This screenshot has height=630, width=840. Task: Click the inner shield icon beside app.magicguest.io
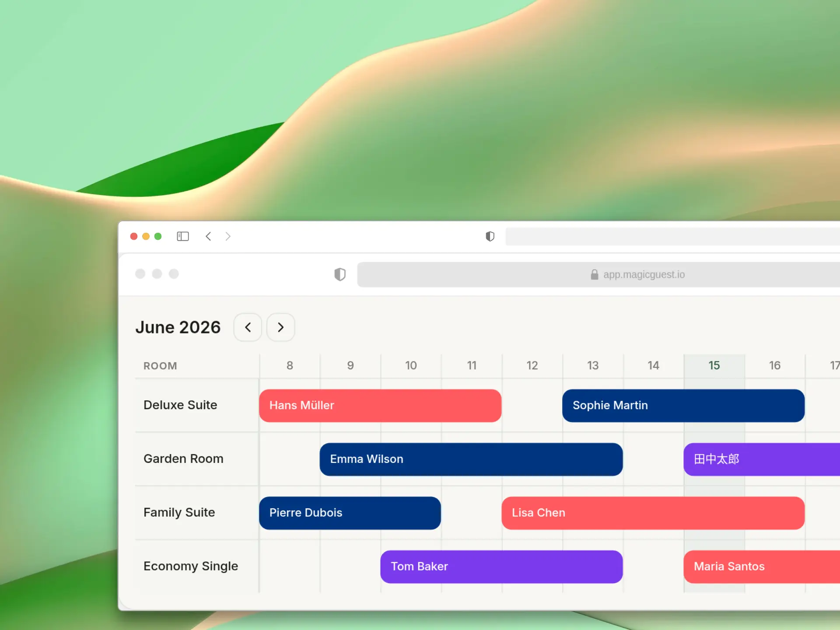click(340, 274)
